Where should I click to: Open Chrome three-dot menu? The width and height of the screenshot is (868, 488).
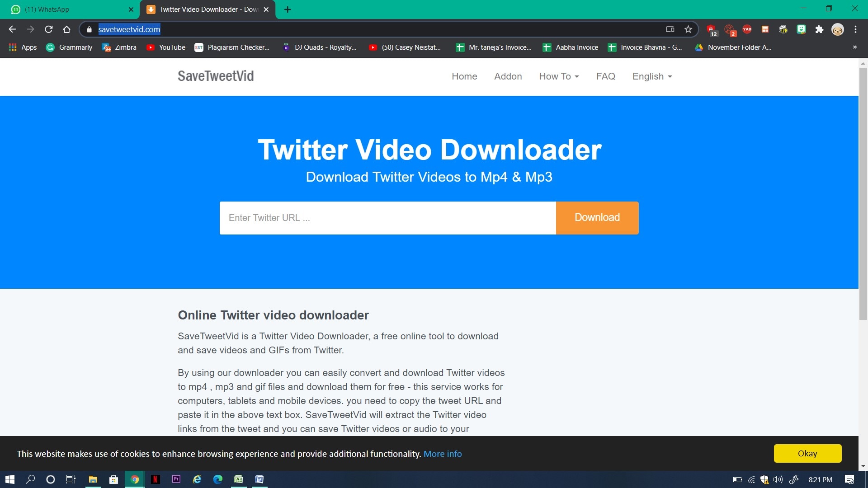coord(855,29)
